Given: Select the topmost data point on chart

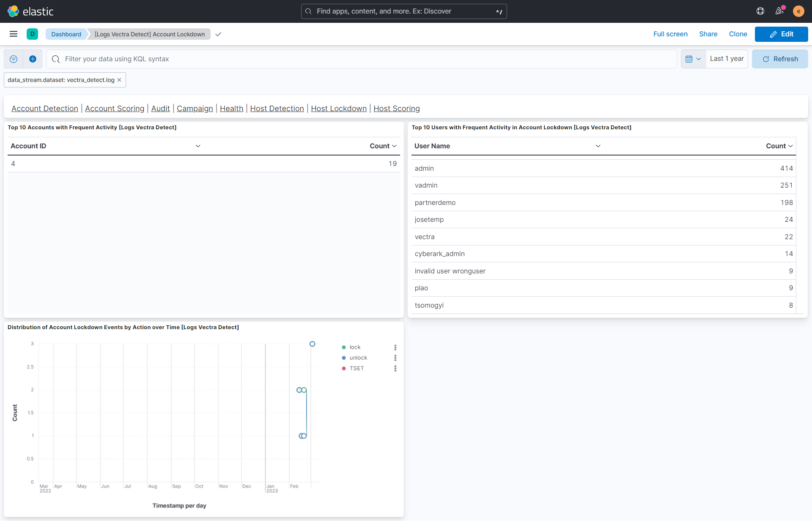Looking at the screenshot, I should [x=312, y=344].
